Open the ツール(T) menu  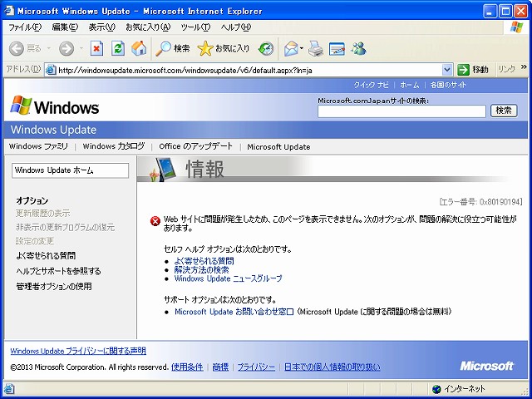pos(195,27)
